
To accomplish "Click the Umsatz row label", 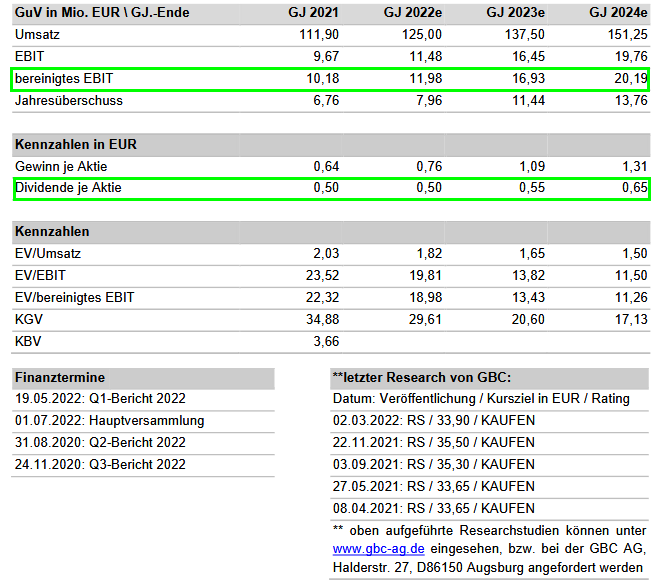I will [38, 36].
